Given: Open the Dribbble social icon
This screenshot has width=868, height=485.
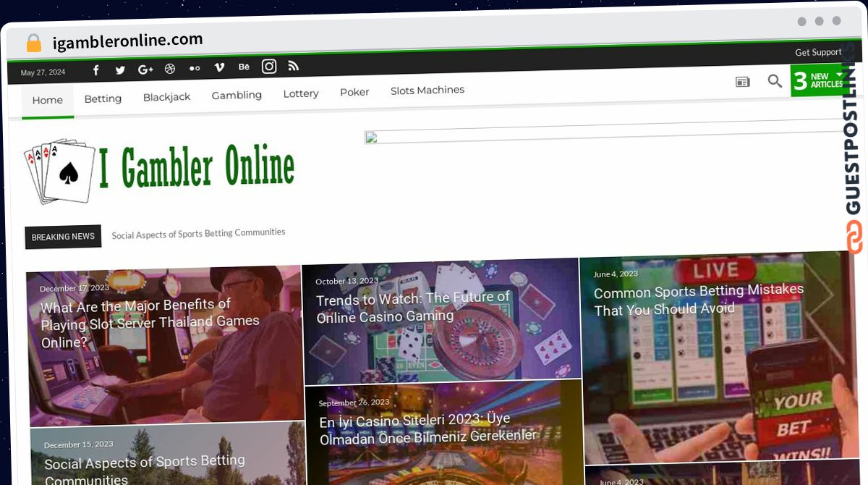Looking at the screenshot, I should 170,69.
